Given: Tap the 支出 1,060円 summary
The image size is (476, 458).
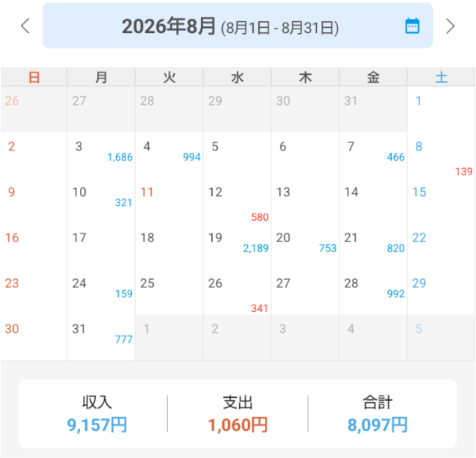Looking at the screenshot, I should click(x=238, y=414).
